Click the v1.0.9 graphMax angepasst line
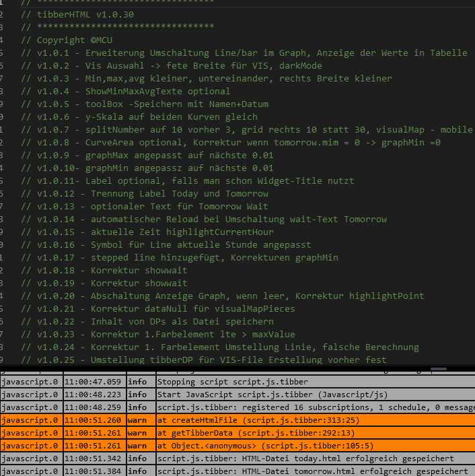 click(147, 155)
